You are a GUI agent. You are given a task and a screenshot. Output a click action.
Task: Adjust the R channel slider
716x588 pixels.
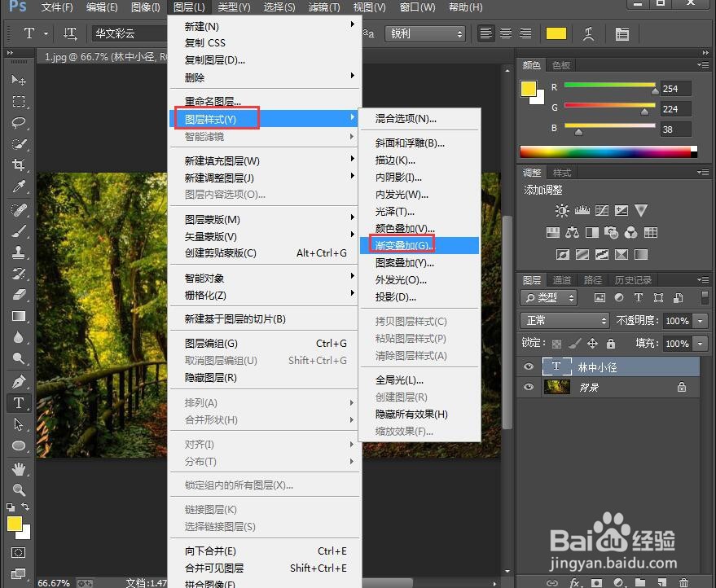655,91
